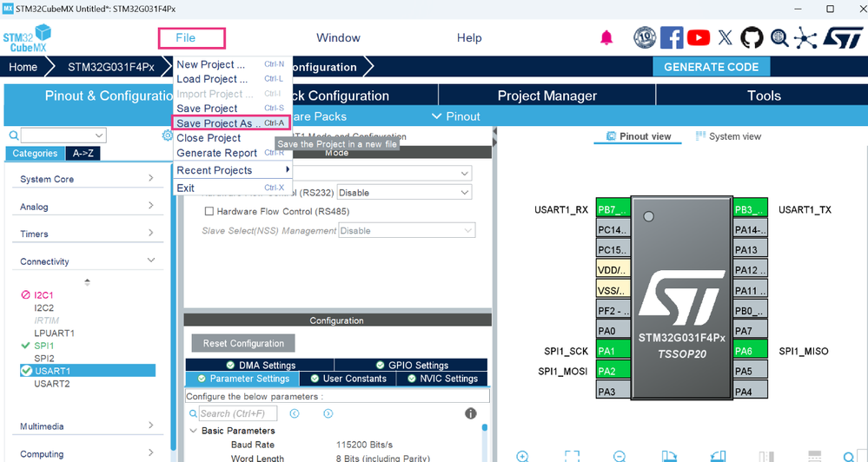Screen dimensions: 868x462
Task: Click the I2C1 conflict warning icon
Action: 25,295
